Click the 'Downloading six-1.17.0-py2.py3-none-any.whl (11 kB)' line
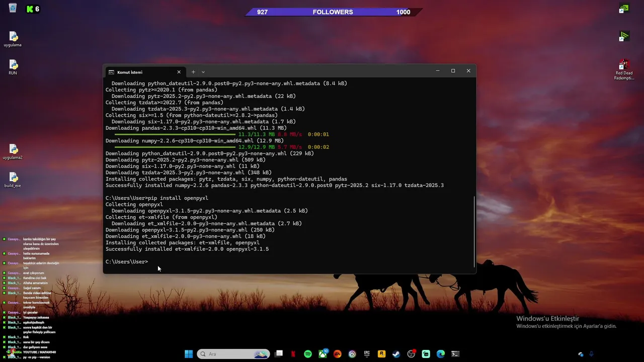This screenshot has width=644, height=362. point(182,166)
